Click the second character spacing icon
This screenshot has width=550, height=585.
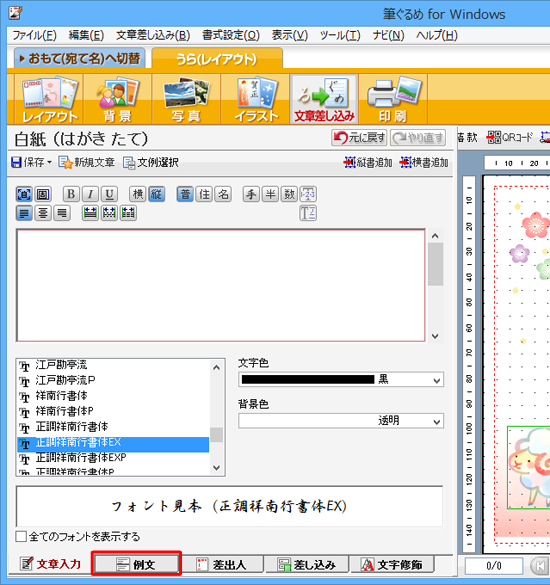click(109, 213)
